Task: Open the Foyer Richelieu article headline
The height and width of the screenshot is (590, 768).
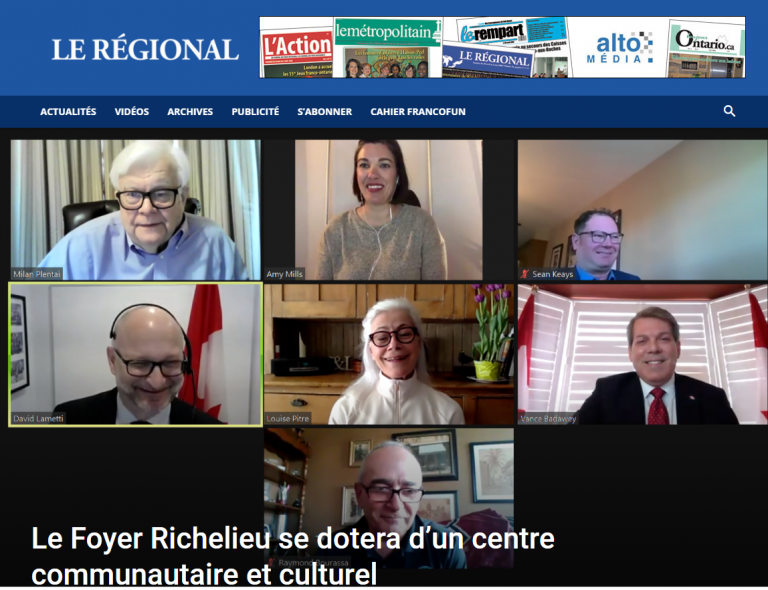Action: (x=293, y=556)
